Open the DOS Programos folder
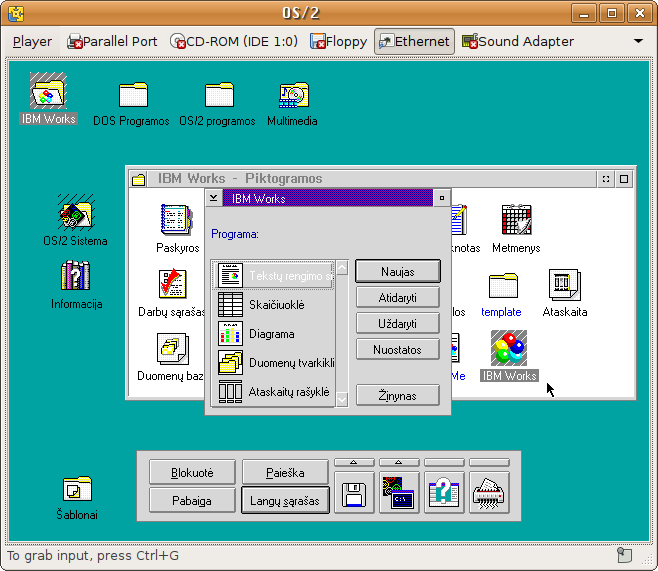 click(133, 94)
